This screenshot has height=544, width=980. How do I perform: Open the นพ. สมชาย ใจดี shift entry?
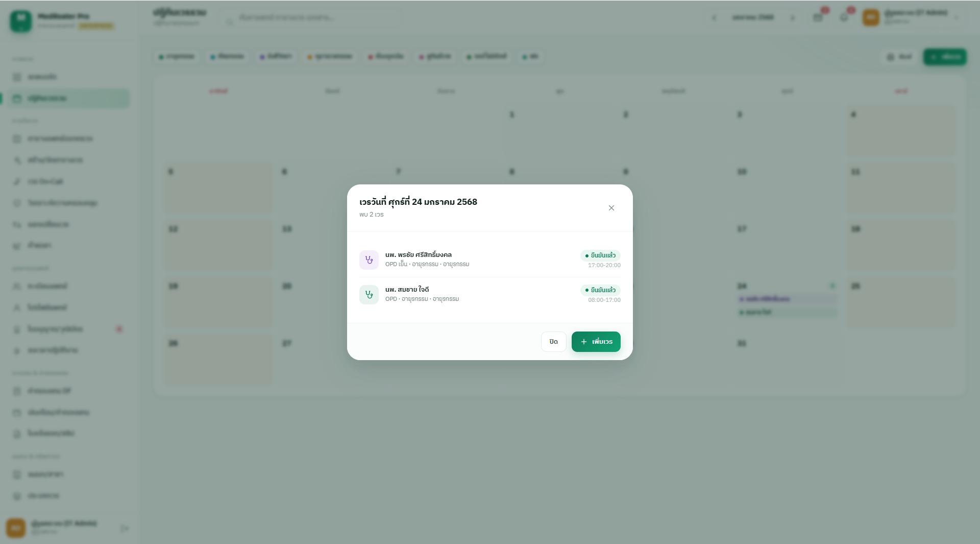(x=490, y=295)
